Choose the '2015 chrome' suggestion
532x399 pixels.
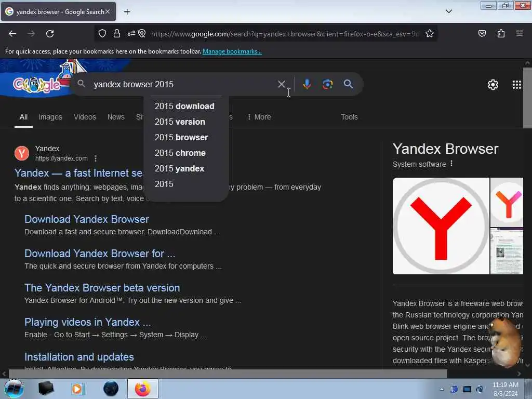pyautogui.click(x=180, y=153)
